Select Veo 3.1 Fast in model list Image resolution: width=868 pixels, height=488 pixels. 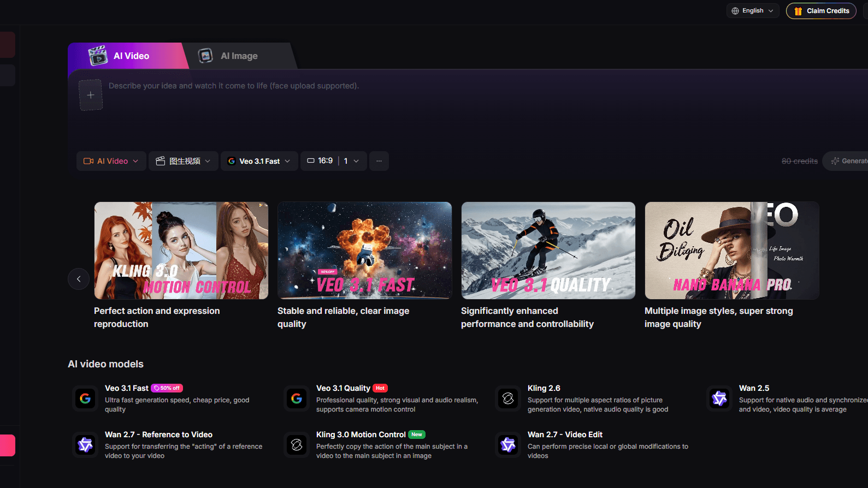pyautogui.click(x=127, y=388)
